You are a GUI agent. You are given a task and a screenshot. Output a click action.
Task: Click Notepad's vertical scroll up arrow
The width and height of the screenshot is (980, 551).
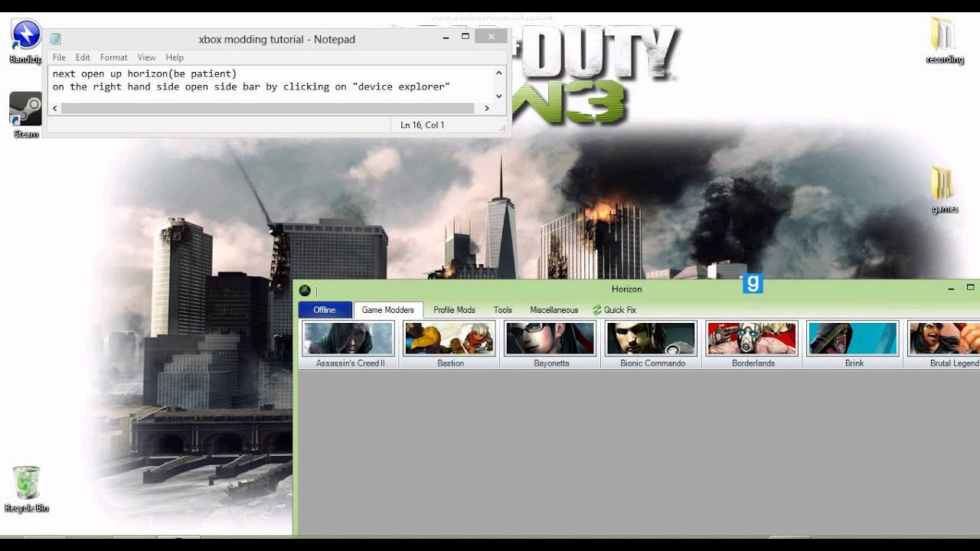499,73
